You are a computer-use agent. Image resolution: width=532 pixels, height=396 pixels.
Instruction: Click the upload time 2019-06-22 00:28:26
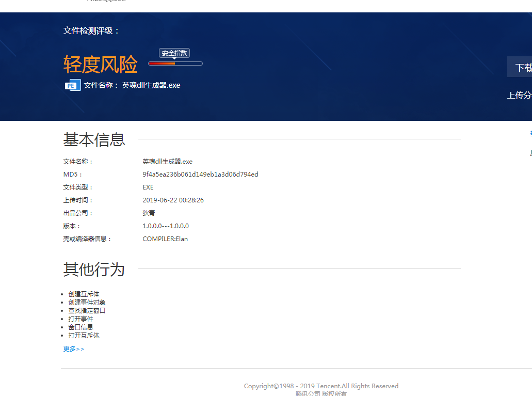point(173,200)
